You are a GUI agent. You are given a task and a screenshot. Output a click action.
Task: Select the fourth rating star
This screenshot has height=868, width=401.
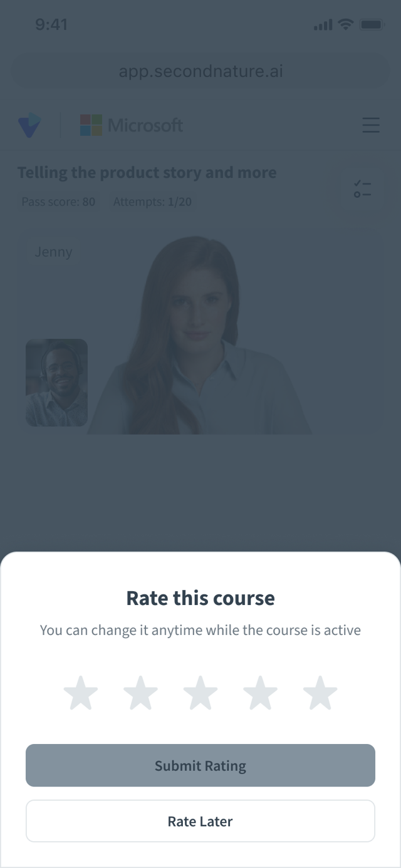point(260,693)
